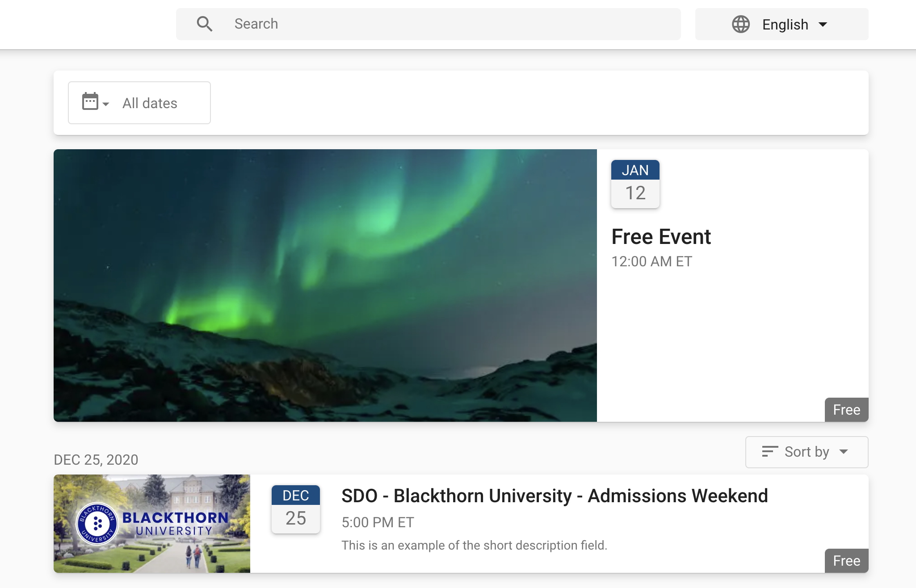
Task: Click the Free tag on Free Event
Action: [846, 410]
